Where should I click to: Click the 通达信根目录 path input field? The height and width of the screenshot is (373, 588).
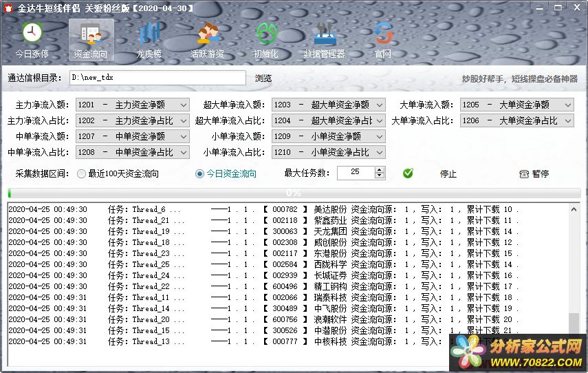(157, 78)
